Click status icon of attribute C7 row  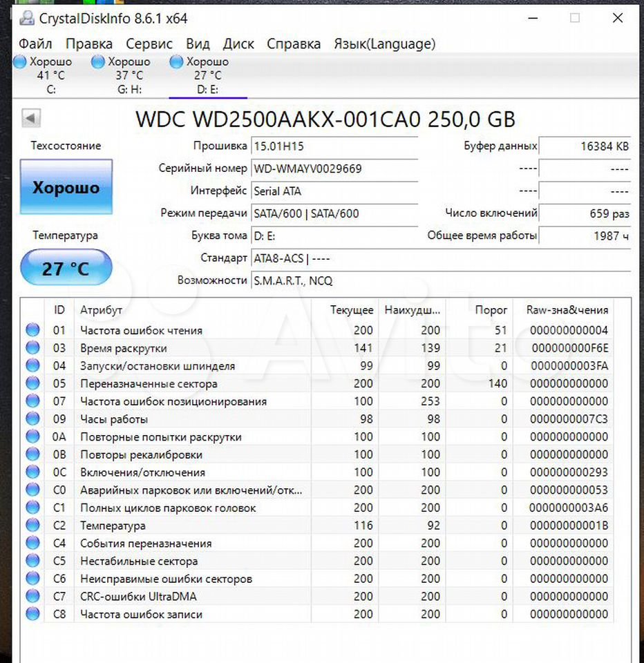32,596
